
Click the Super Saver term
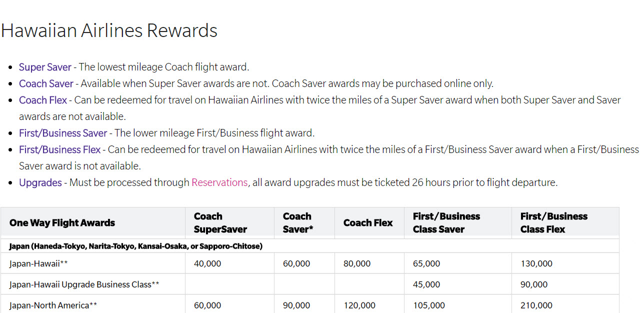pos(45,67)
